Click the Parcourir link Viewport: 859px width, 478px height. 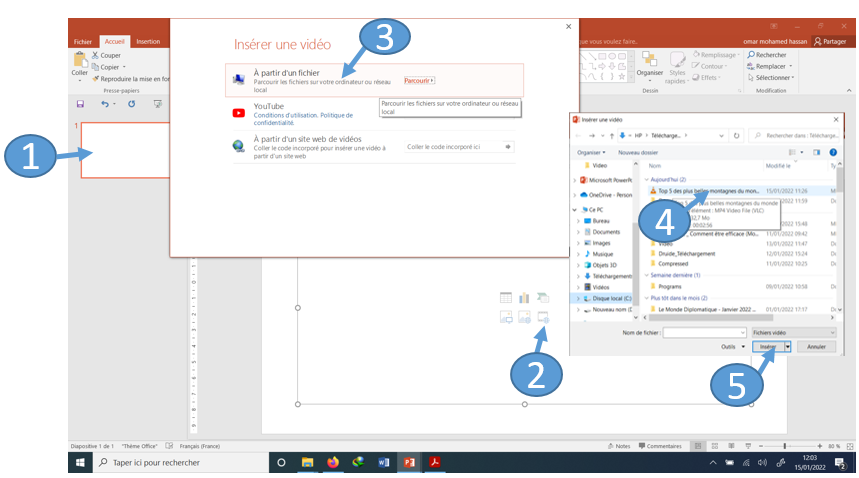418,80
